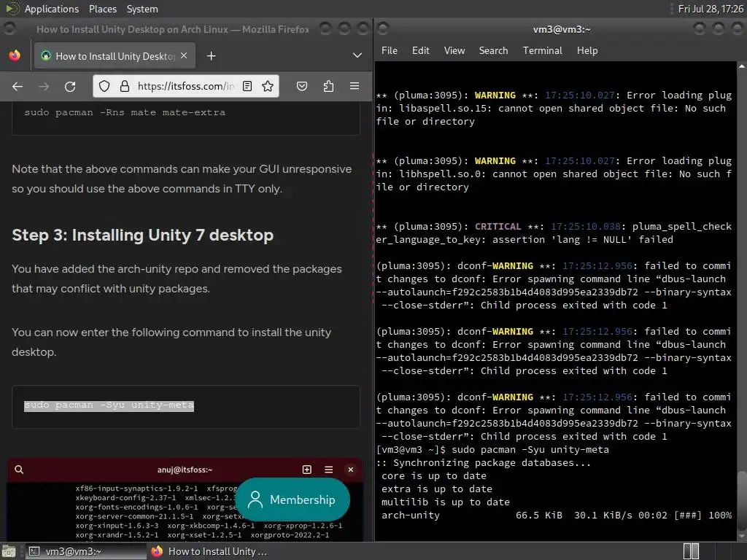This screenshot has width=747, height=560.
Task: Click the Step 3 Installing Unity heading
Action: (x=142, y=236)
